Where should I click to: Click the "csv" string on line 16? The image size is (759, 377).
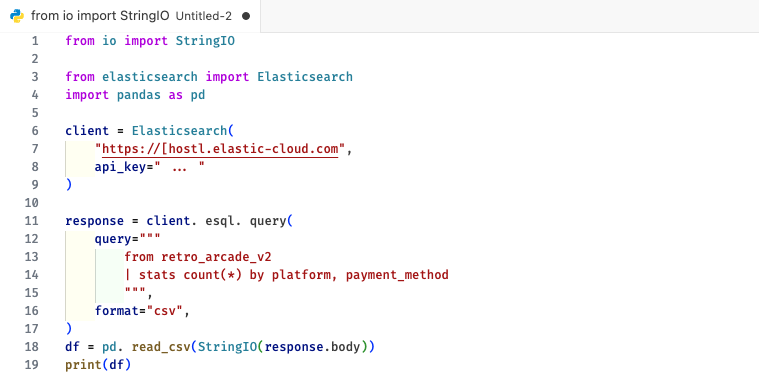[165, 311]
